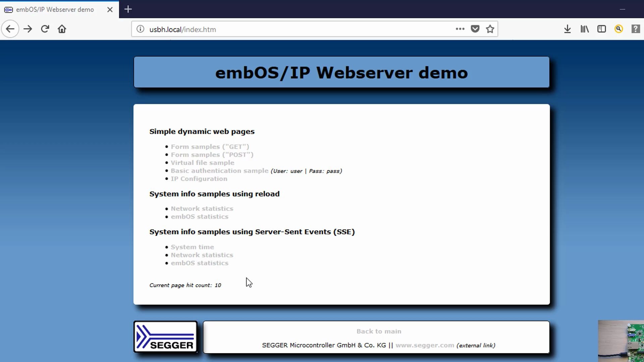The image size is (644, 362).
Task: Open the library bookshelf icon
Action: (585, 29)
